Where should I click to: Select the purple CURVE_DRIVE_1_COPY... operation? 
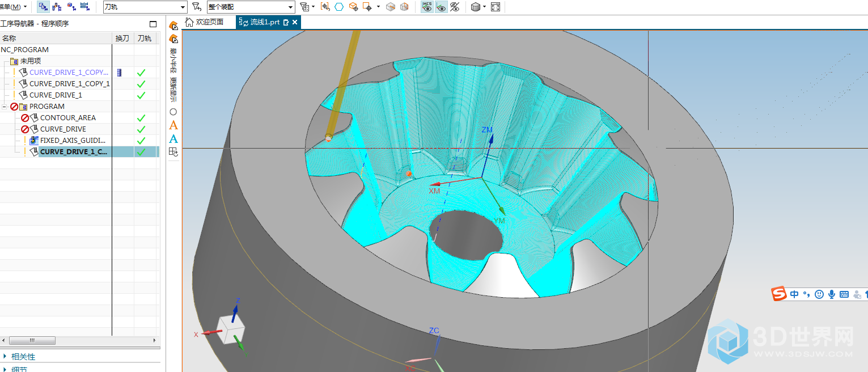[69, 72]
